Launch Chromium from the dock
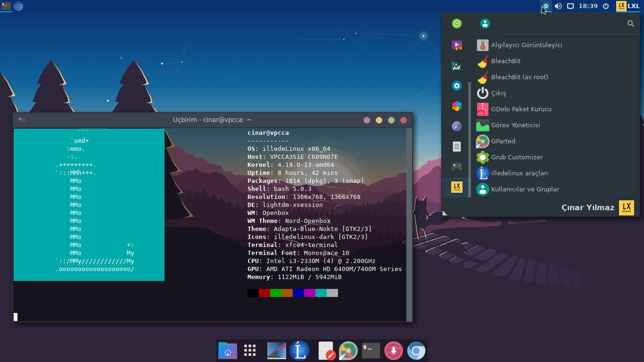Image resolution: width=644 pixels, height=362 pixels. tap(416, 351)
